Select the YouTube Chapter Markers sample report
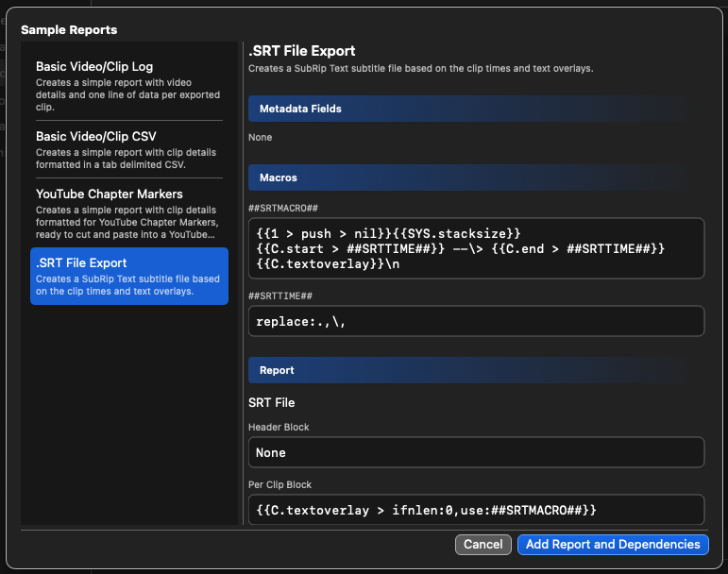Viewport: 728px width, 574px height. coord(129,213)
